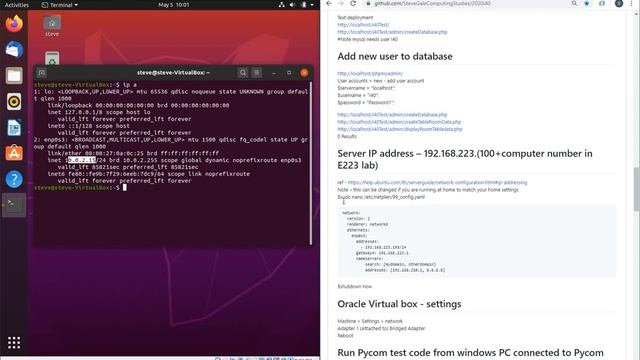This screenshot has height=360, width=640.
Task: Open the createTableRoomData.php link
Action: click(x=399, y=122)
